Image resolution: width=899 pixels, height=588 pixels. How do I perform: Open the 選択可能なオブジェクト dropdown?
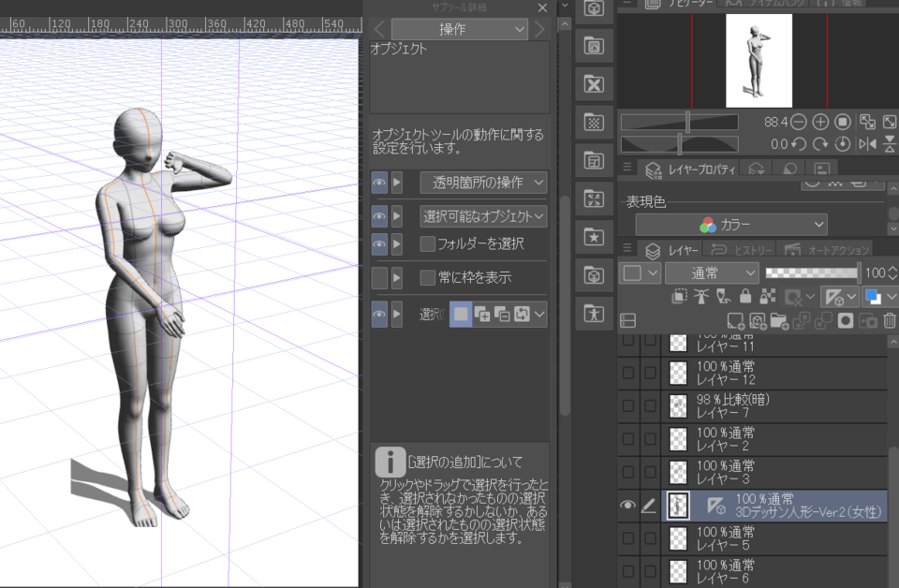pyautogui.click(x=483, y=216)
